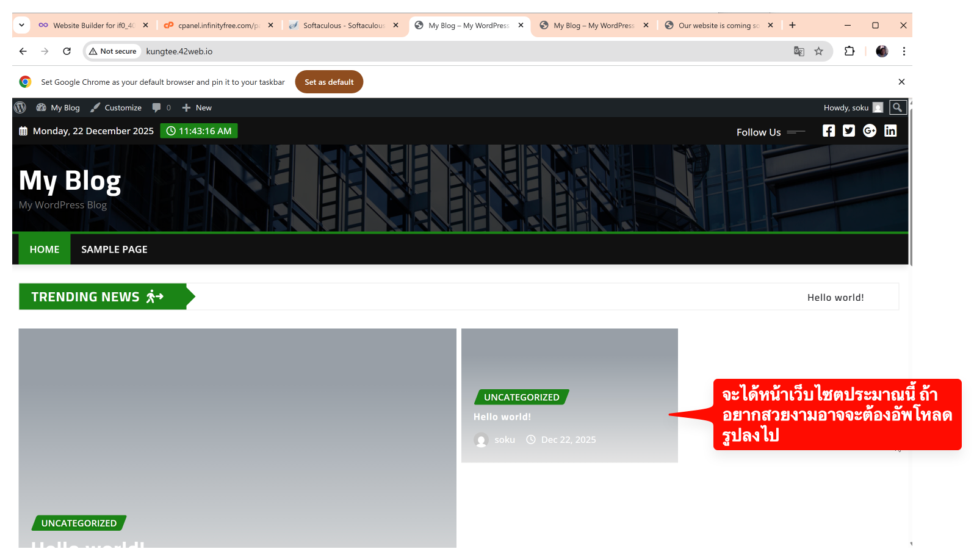Select the SAMPLE PAGE menu item
The height and width of the screenshot is (560, 974).
pos(114,249)
